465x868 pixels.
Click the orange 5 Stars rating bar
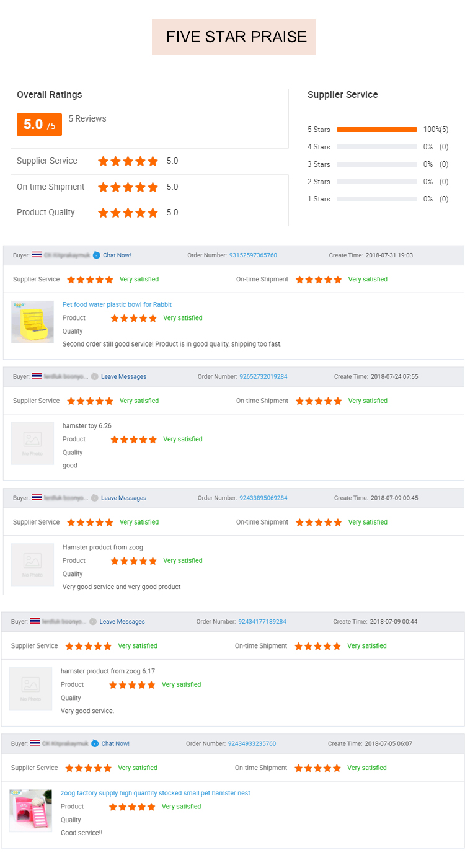click(x=376, y=130)
